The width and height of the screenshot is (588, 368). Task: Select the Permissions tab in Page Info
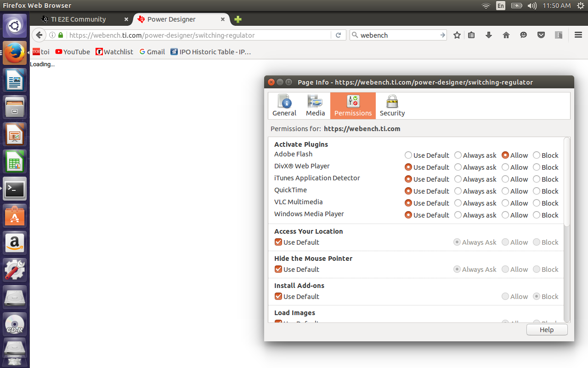point(353,106)
